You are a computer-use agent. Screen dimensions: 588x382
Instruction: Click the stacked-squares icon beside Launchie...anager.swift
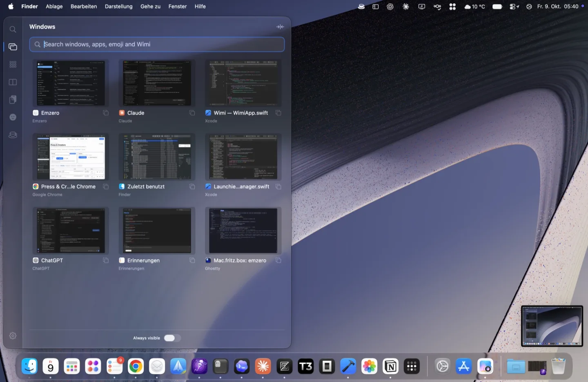pyautogui.click(x=278, y=187)
